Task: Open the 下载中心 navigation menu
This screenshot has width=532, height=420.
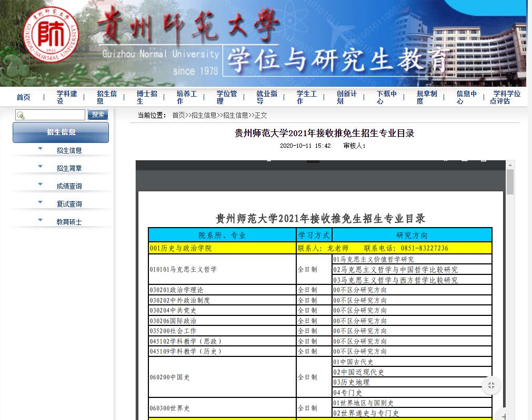Action: 387,97
